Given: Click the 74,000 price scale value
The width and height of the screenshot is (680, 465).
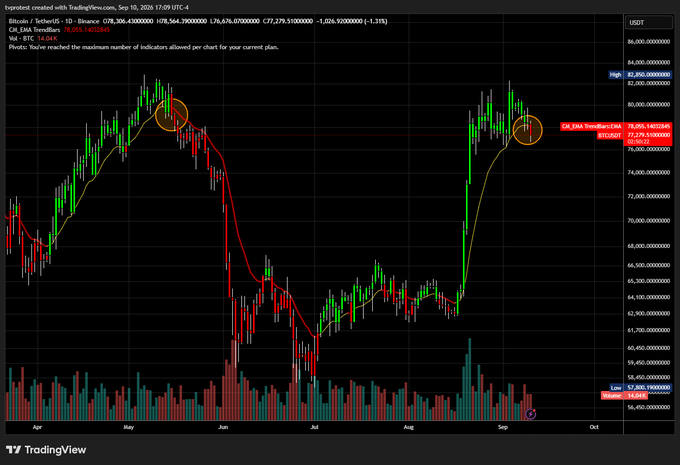Looking at the screenshot, I should [649, 172].
